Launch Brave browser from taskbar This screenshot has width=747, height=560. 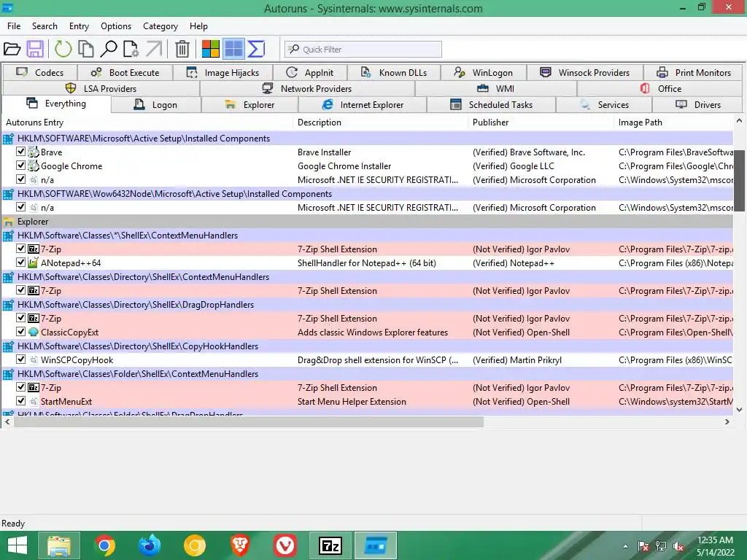pos(240,545)
